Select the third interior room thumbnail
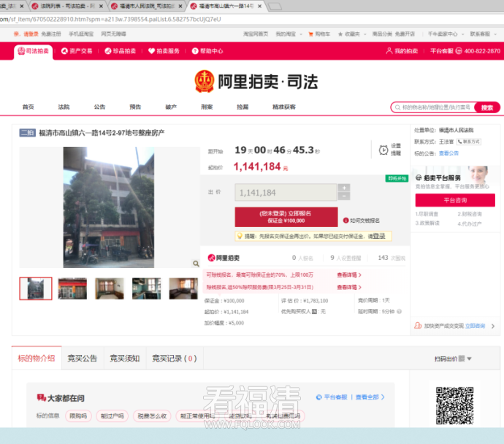Screen dimensions: 504x444 tap(110, 288)
